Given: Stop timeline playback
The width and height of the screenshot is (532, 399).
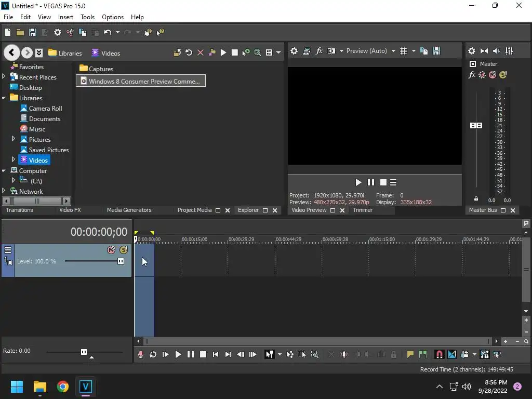Looking at the screenshot, I should click(203, 354).
